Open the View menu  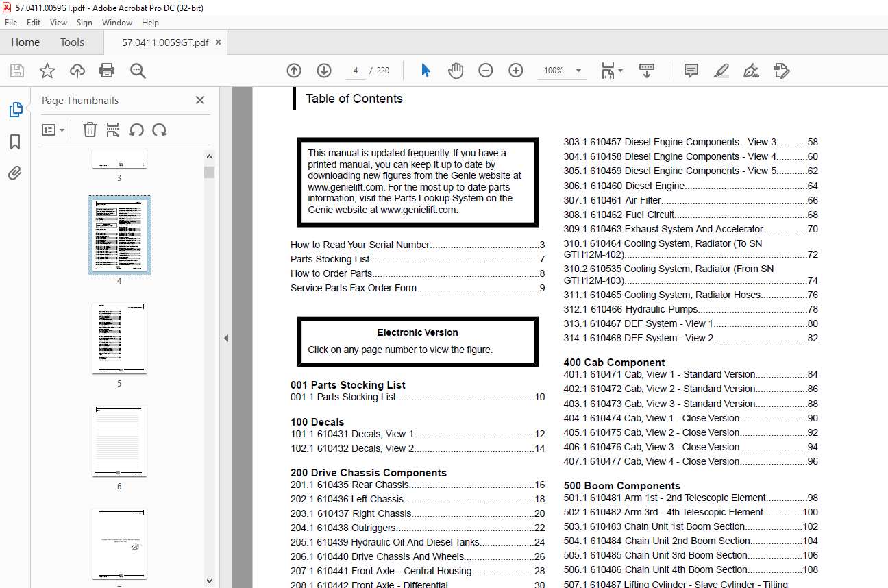(x=59, y=23)
